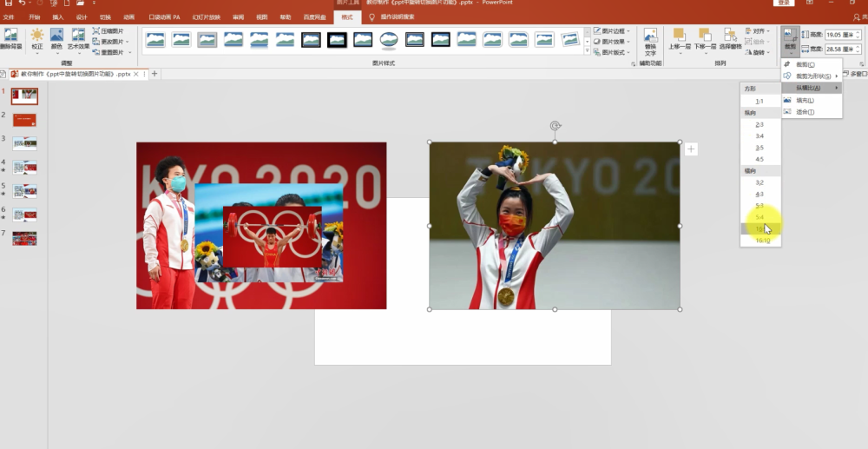Click the Remove Background (删除背景) icon
This screenshot has height=449, width=868.
point(11,39)
